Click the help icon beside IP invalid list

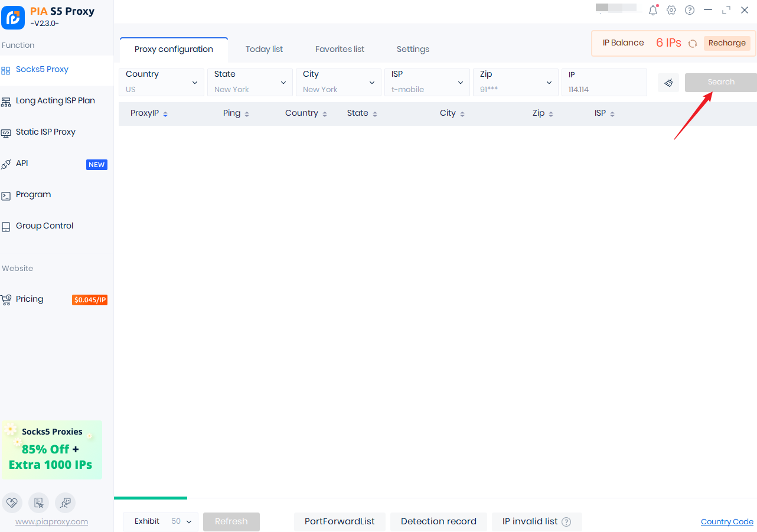[x=566, y=522]
